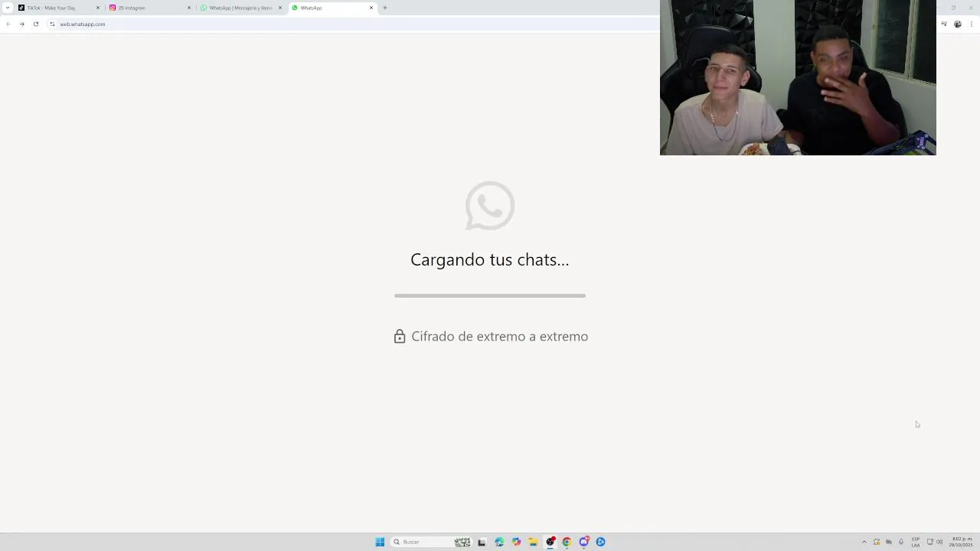Close the TikTok tab
Image resolution: width=980 pixels, height=551 pixels.
[x=98, y=8]
